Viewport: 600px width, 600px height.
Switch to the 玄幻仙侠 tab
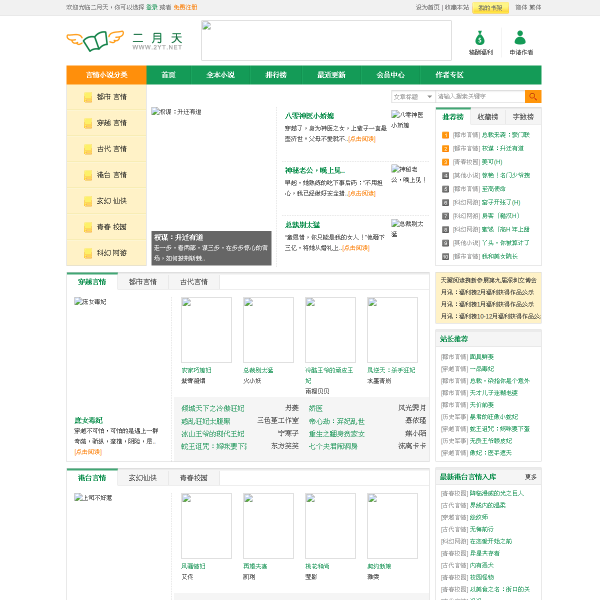click(x=143, y=478)
